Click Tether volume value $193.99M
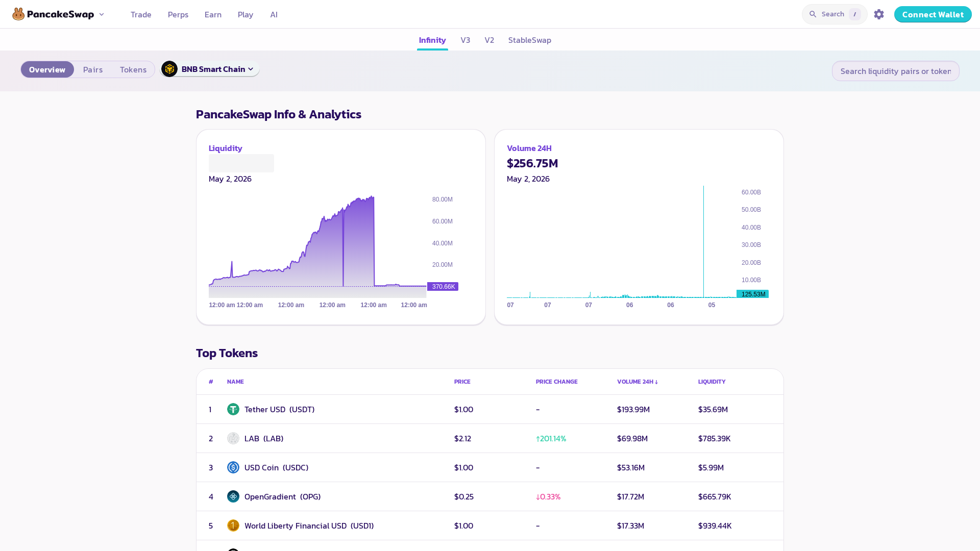Image resolution: width=980 pixels, height=551 pixels. [x=633, y=409]
